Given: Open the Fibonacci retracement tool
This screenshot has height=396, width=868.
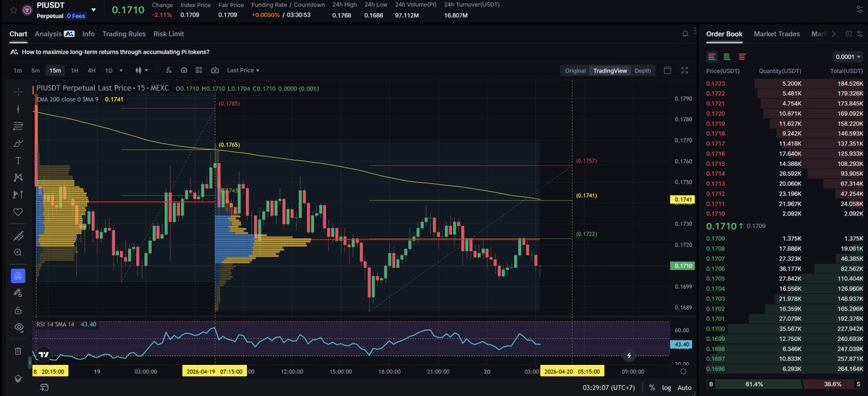Looking at the screenshot, I should [x=17, y=126].
